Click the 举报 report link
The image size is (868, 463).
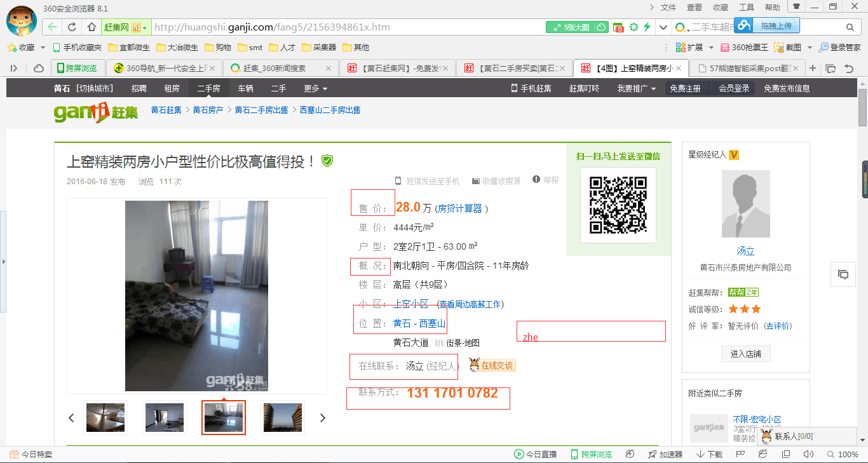tap(546, 180)
